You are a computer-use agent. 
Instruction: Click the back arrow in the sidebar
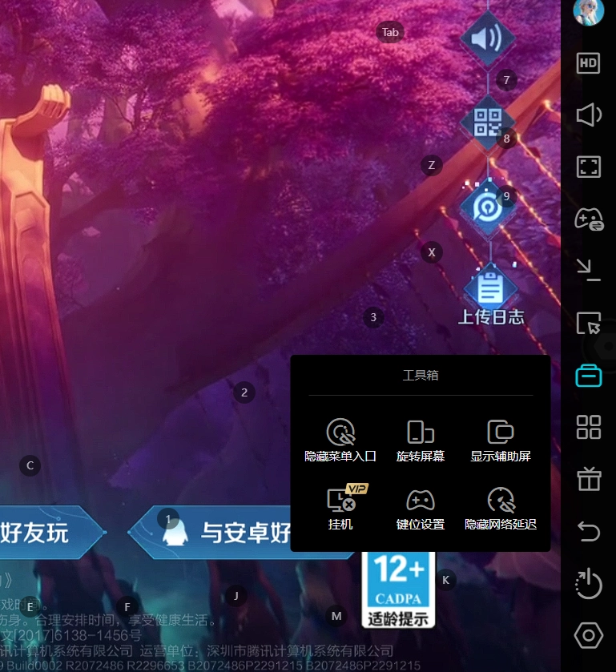click(x=589, y=531)
